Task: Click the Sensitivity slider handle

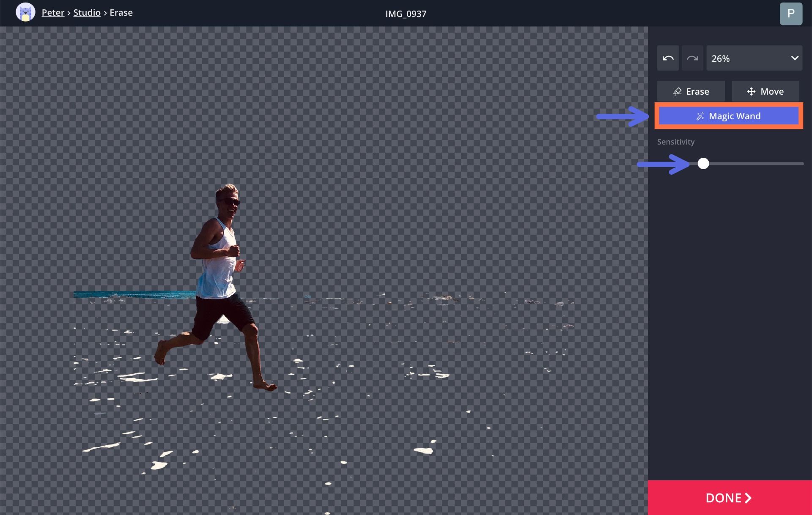Action: (703, 164)
